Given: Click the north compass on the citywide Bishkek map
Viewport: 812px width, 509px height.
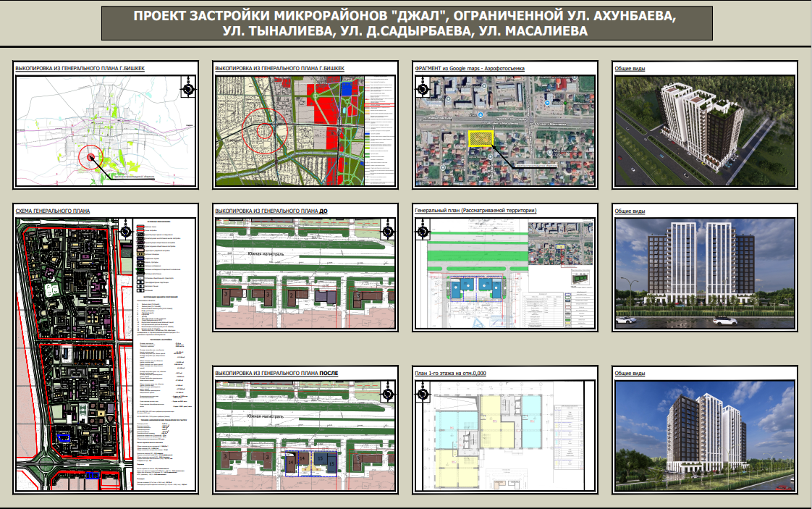Looking at the screenshot, I should pos(188,89).
